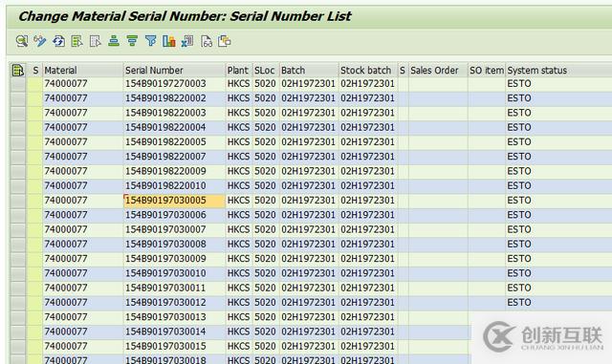612x364 pixels.
Task: Click serial number 154B90198220002
Action: point(165,98)
